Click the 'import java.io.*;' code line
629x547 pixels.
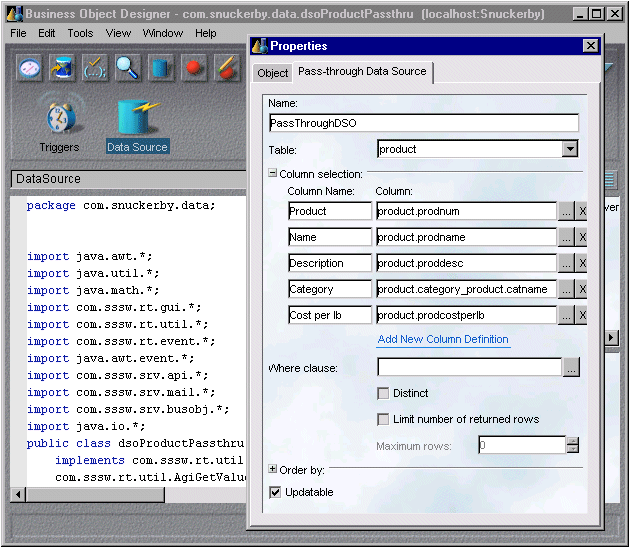tap(86, 426)
